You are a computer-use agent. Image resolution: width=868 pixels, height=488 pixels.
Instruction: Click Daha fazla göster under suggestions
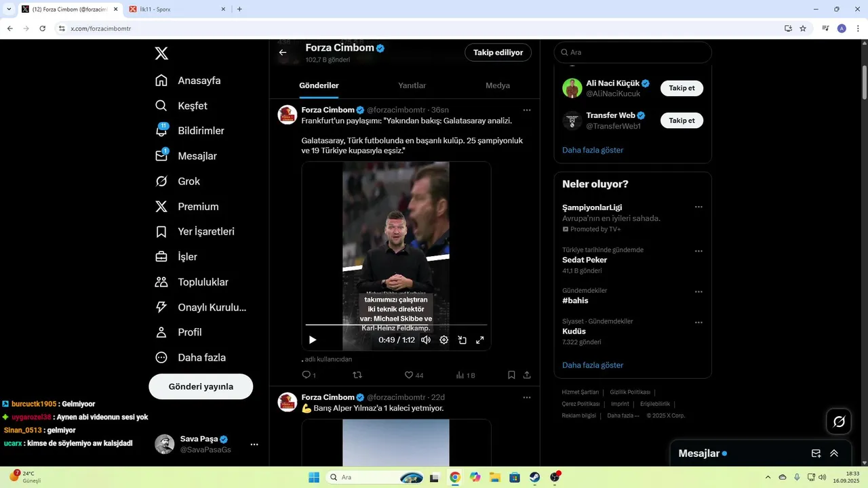click(x=593, y=150)
